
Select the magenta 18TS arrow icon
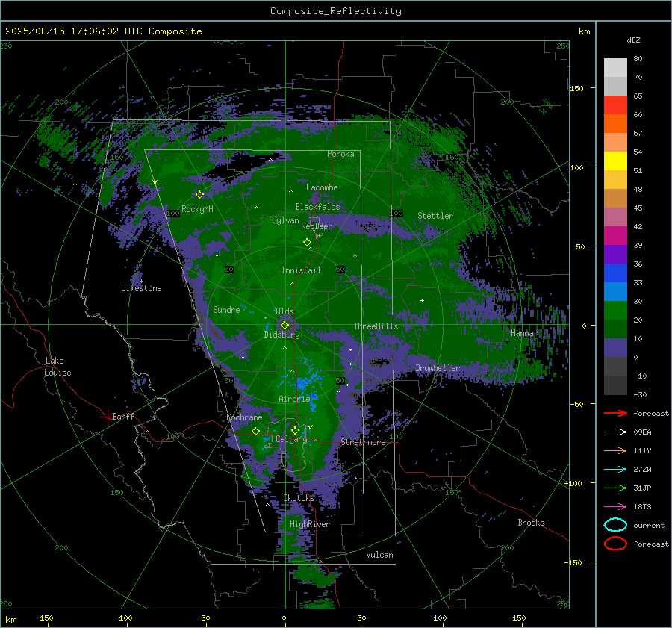pyautogui.click(x=615, y=507)
